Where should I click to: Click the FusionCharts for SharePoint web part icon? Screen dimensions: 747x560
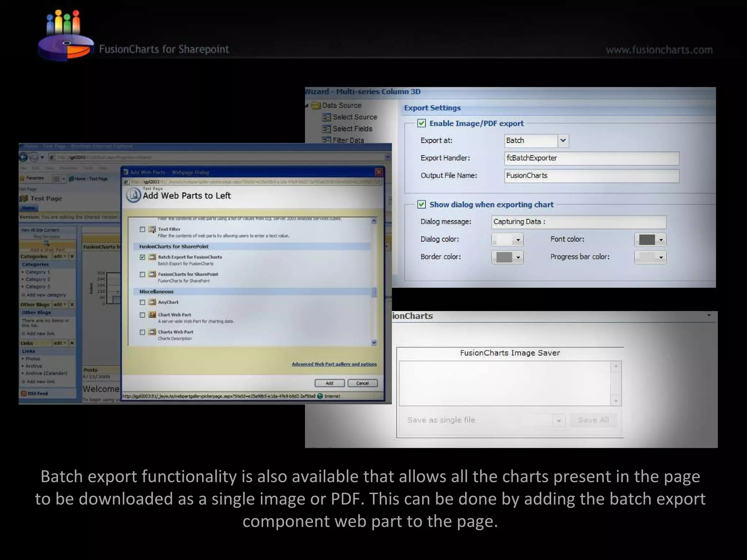(x=152, y=274)
